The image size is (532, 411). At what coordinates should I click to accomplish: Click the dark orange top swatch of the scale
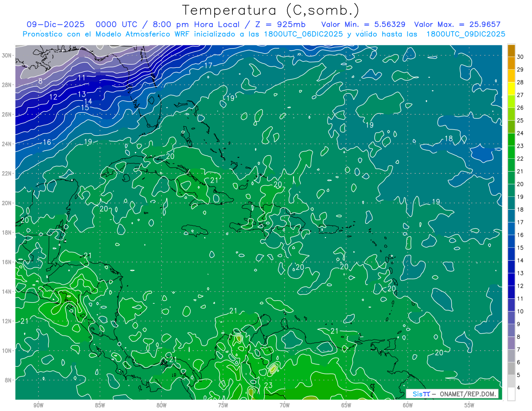tap(511, 51)
